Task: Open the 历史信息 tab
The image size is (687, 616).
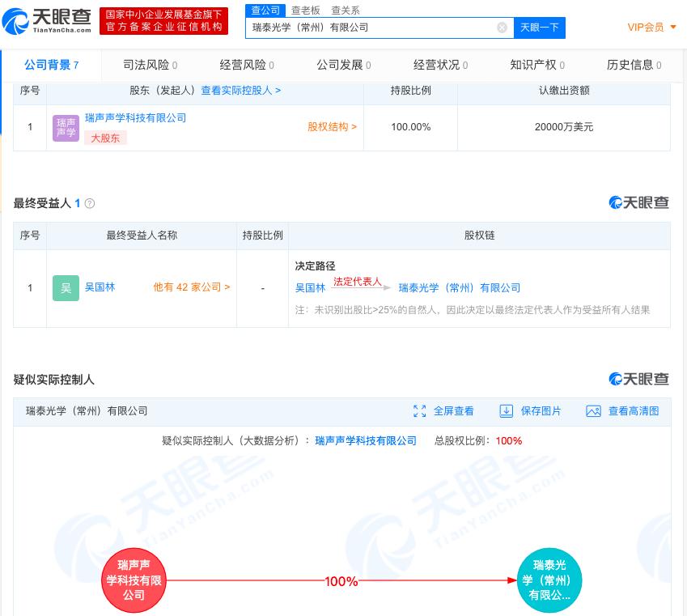Action: (x=634, y=66)
